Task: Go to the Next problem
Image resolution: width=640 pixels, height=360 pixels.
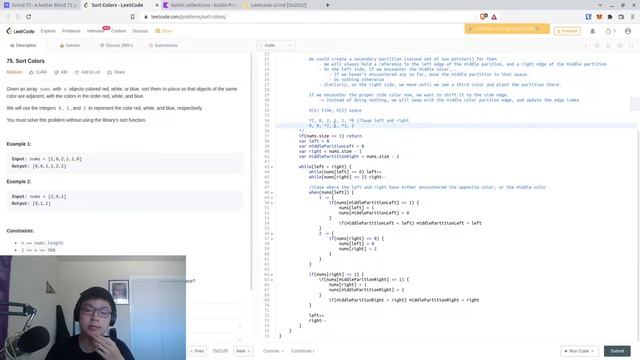Action: coord(243,351)
